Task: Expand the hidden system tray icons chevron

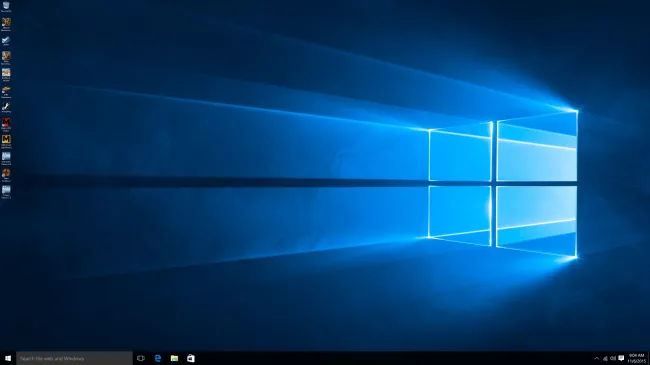Action: (597, 358)
